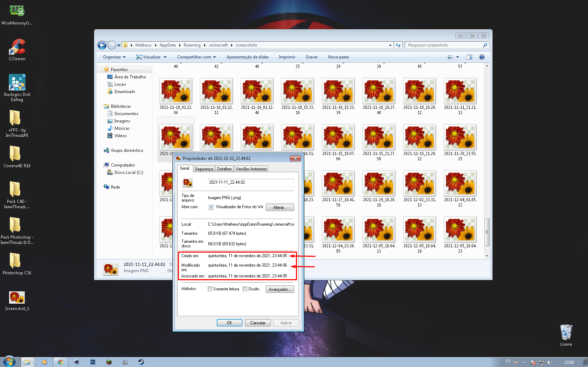Select the Auslogics Disk Defrag desktop icon

click(17, 88)
